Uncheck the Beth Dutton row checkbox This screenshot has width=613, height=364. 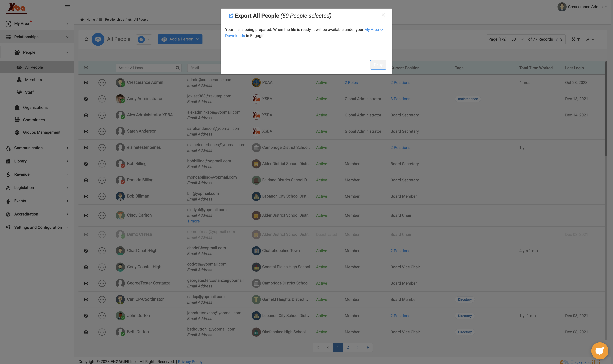[86, 332]
